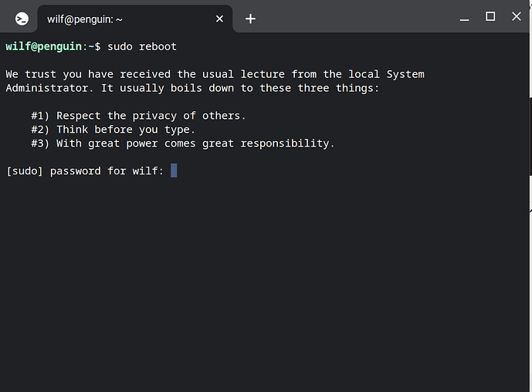
Task: Open a new terminal tab with plus icon
Action: click(250, 19)
